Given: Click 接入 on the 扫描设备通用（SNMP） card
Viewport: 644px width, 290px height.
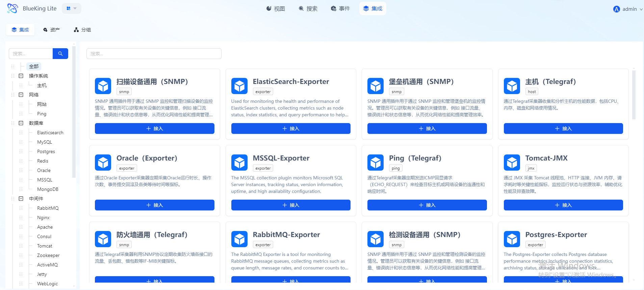Looking at the screenshot, I should 155,128.
